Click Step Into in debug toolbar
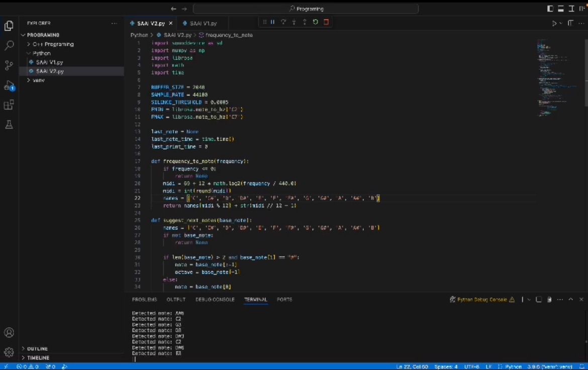The width and height of the screenshot is (588, 370). point(294,22)
